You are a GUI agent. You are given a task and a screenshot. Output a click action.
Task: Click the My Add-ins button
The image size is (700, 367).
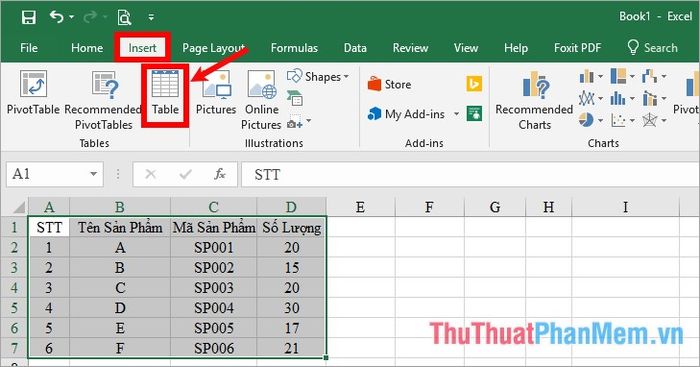pos(406,114)
